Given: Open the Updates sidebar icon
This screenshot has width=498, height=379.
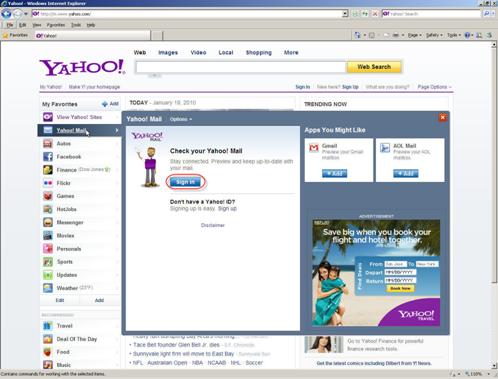Looking at the screenshot, I should pos(48,275).
